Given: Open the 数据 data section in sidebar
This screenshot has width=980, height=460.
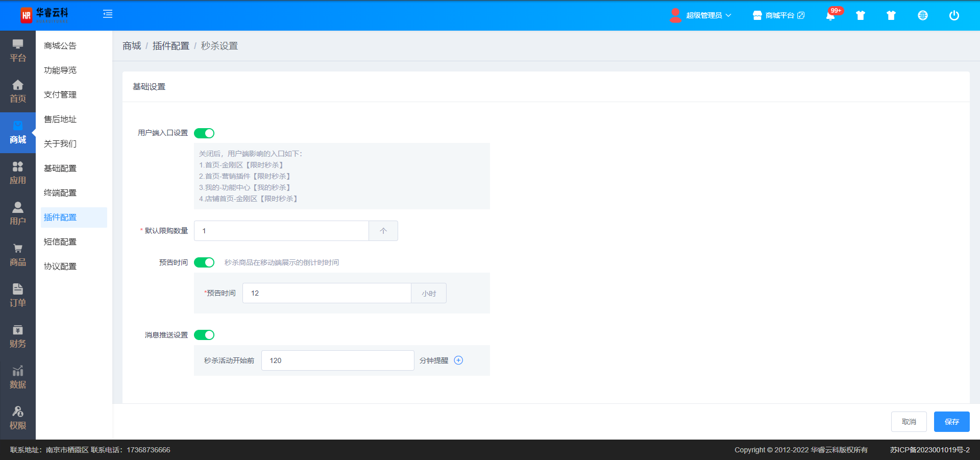Looking at the screenshot, I should tap(18, 377).
